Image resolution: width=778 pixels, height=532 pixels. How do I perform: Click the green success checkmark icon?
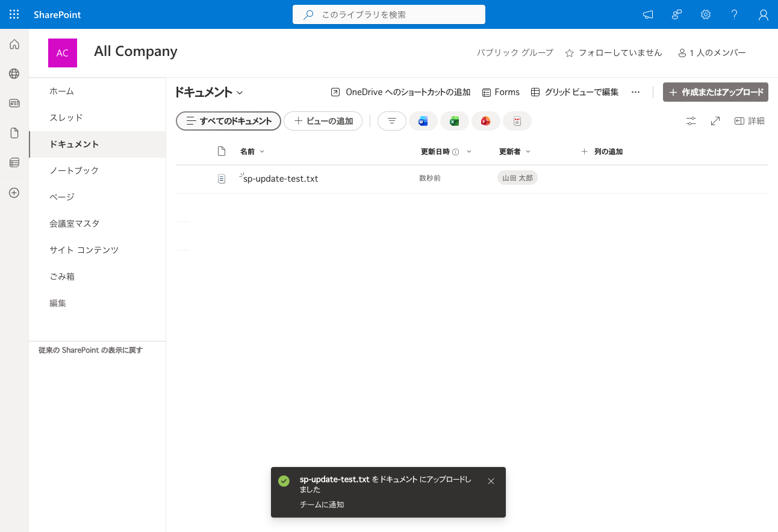pos(284,481)
